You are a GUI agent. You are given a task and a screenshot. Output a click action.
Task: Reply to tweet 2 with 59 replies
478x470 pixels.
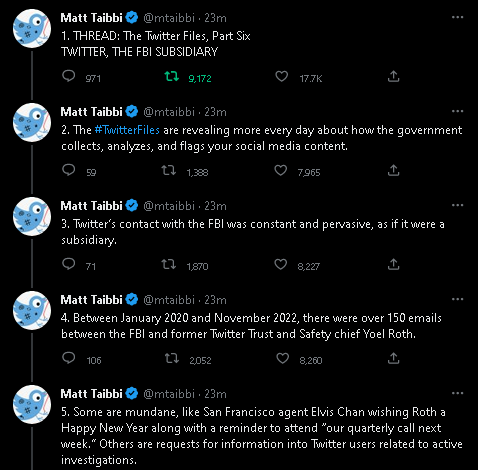pyautogui.click(x=69, y=170)
